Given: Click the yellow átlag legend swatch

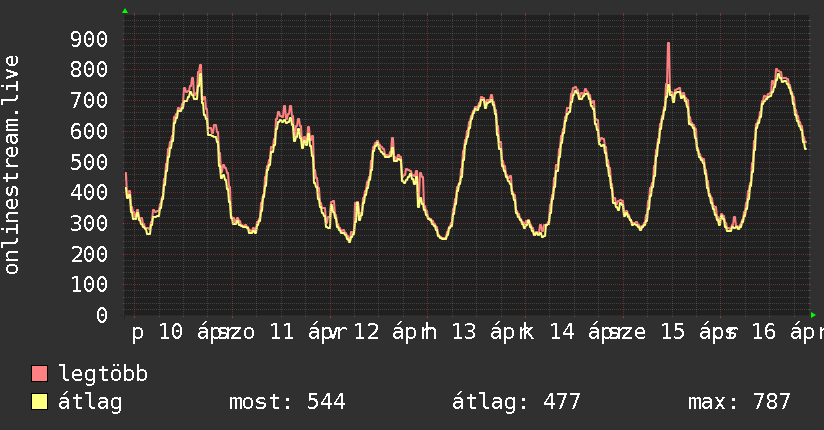Looking at the screenshot, I should click(x=39, y=401).
